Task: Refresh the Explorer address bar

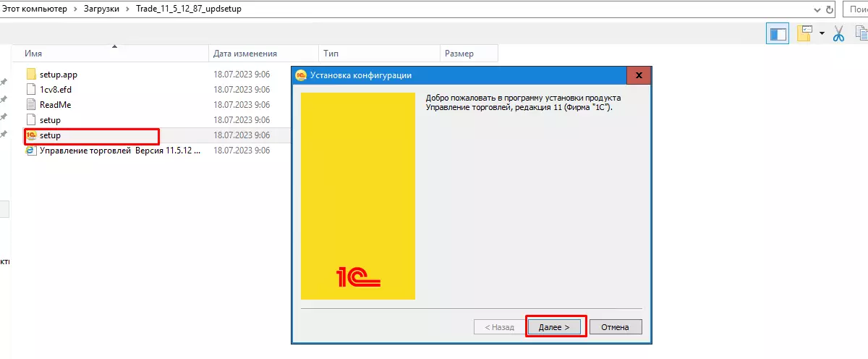Action: pos(829,9)
